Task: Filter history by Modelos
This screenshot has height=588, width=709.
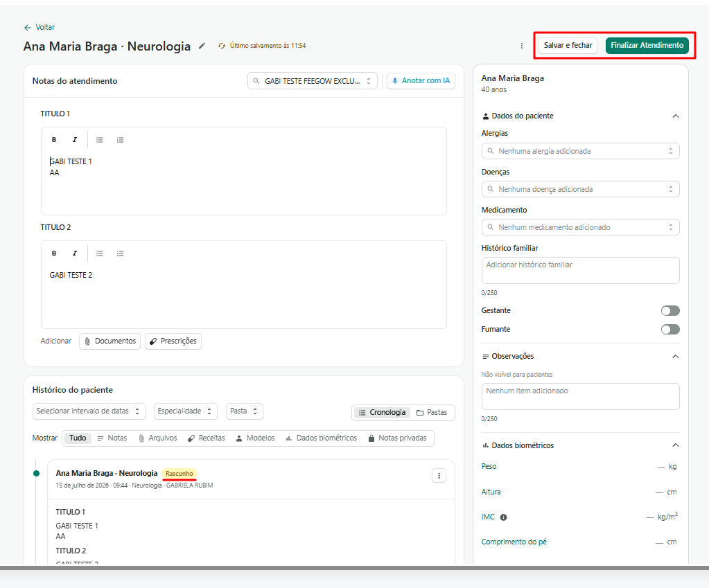Action: [256, 438]
